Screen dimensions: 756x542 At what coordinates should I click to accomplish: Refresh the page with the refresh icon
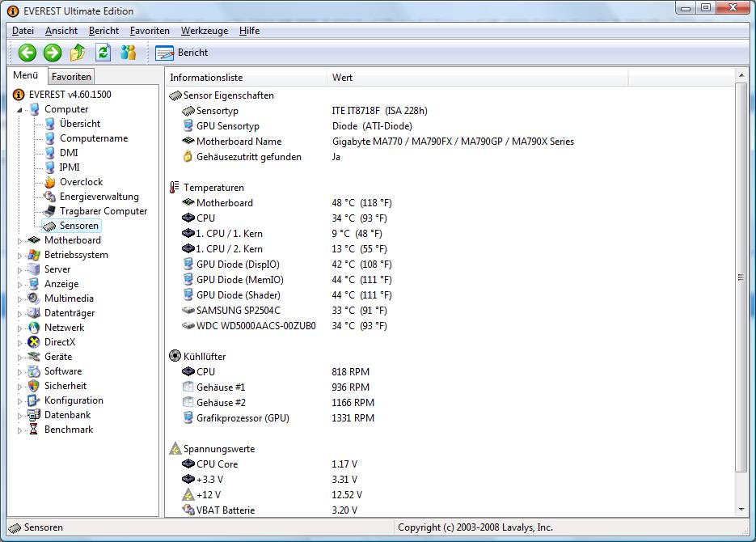coord(103,53)
